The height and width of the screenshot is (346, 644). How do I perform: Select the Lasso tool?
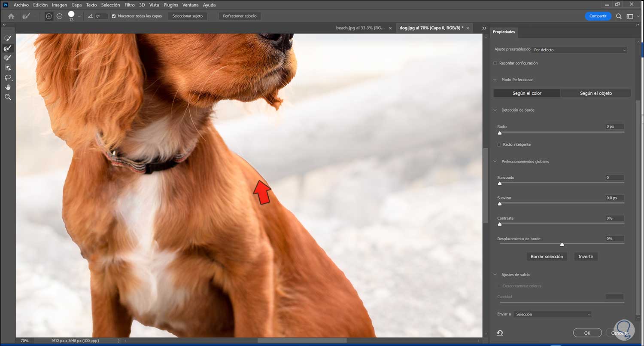(8, 78)
